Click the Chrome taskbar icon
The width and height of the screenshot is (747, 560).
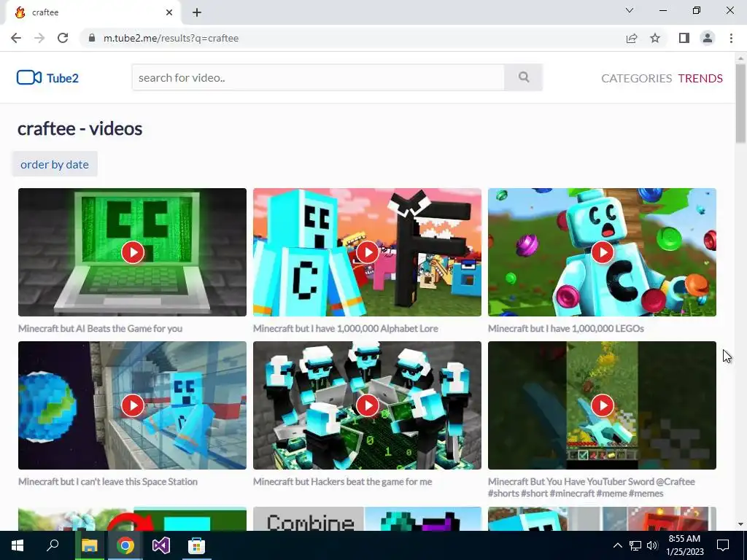(125, 545)
